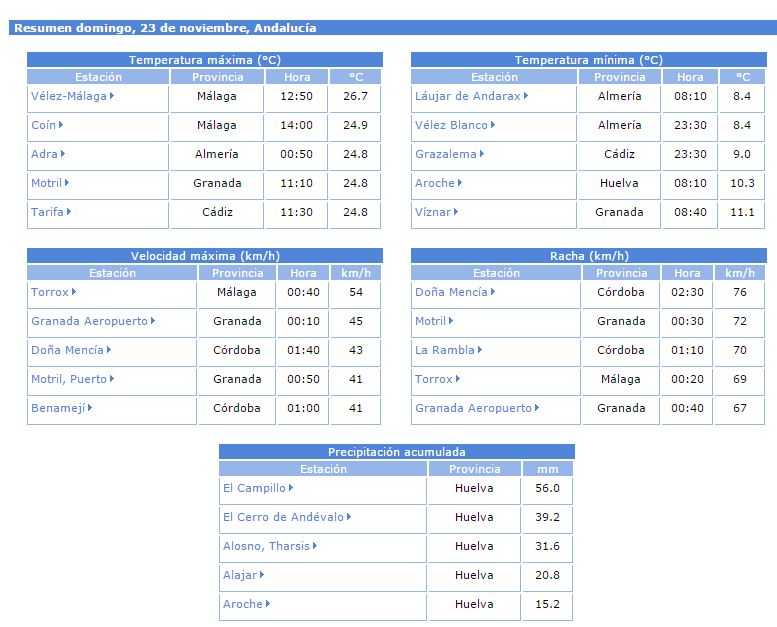Image resolution: width=777 pixels, height=627 pixels.
Task: Click the Precipitación acumulada table title
Action: (397, 452)
